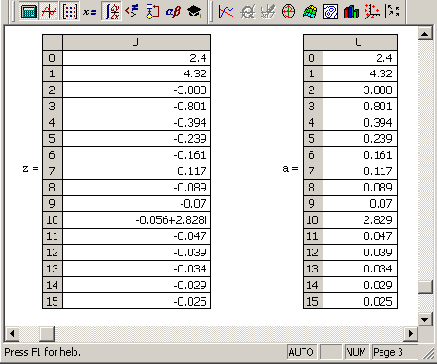This screenshot has width=437, height=364.
Task: Select z table row 0 value 2.4
Action: 136,58
